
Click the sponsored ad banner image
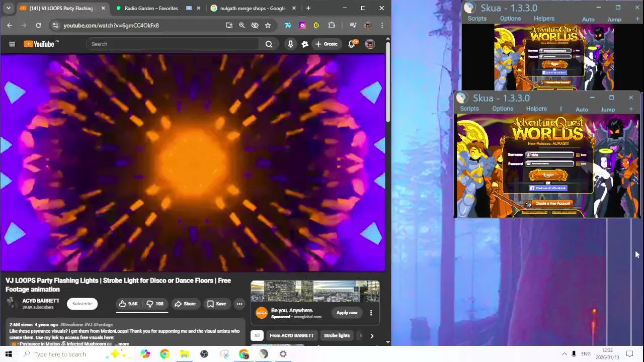tap(315, 292)
